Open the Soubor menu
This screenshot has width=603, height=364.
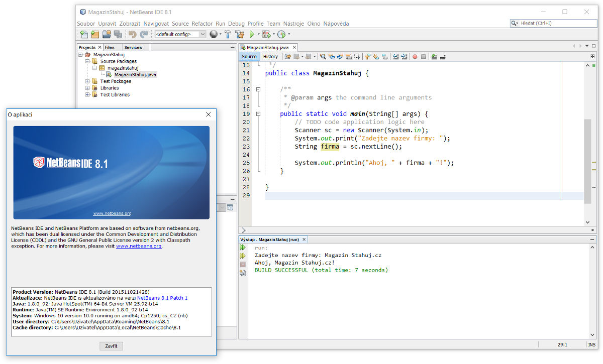[86, 24]
